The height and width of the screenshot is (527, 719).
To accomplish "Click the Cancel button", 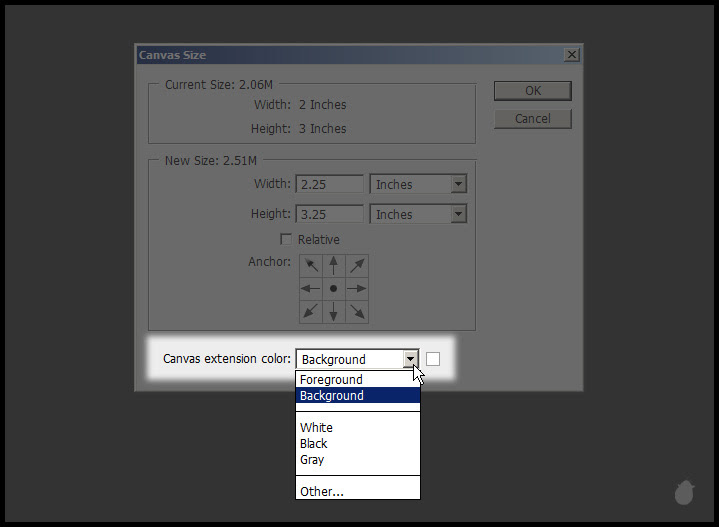I will point(533,119).
